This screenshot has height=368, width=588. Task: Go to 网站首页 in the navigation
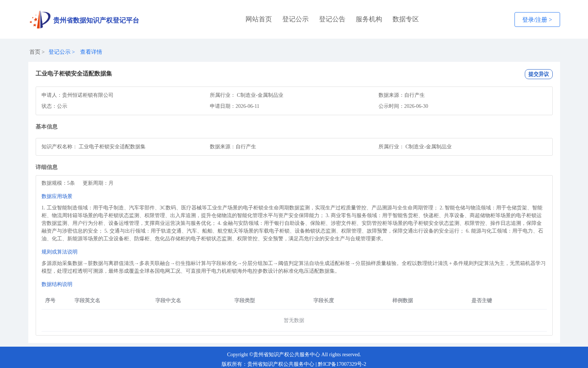[x=259, y=19]
